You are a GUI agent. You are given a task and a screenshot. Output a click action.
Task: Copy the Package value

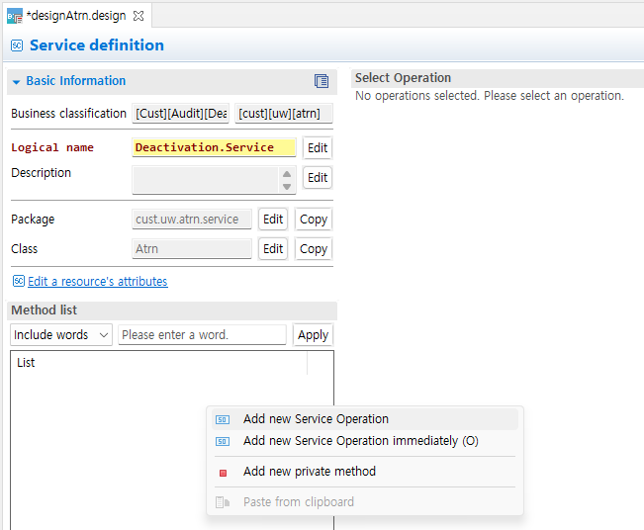(313, 220)
